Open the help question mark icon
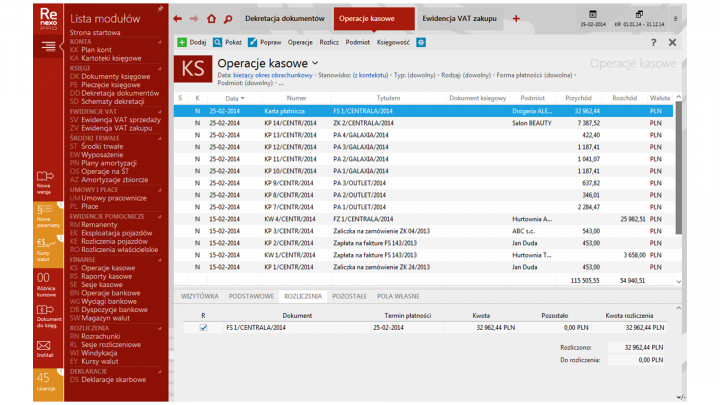 point(654,42)
